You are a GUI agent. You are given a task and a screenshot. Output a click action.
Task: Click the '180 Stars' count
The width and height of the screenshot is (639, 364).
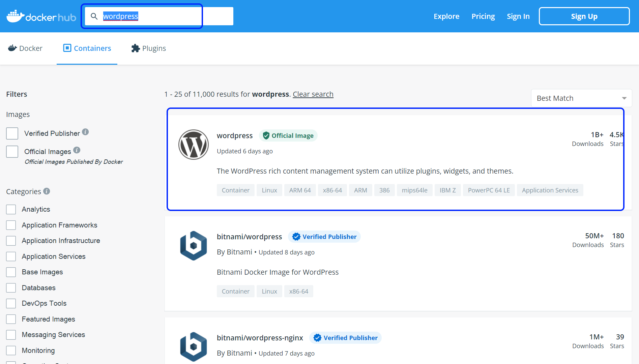tap(617, 240)
